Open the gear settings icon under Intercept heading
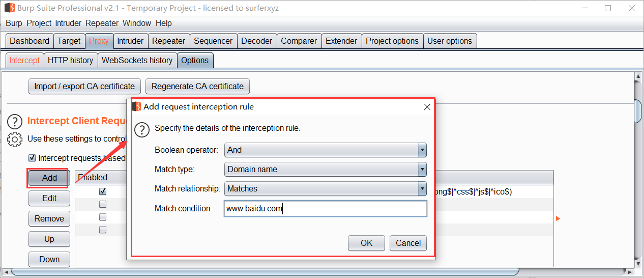Image resolution: width=644 pixels, height=278 pixels. coord(15,139)
